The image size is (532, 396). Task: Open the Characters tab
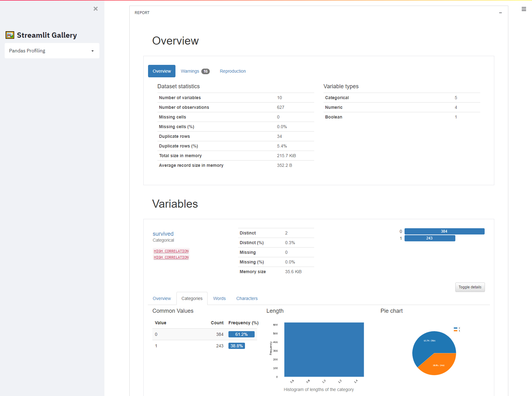pos(247,298)
